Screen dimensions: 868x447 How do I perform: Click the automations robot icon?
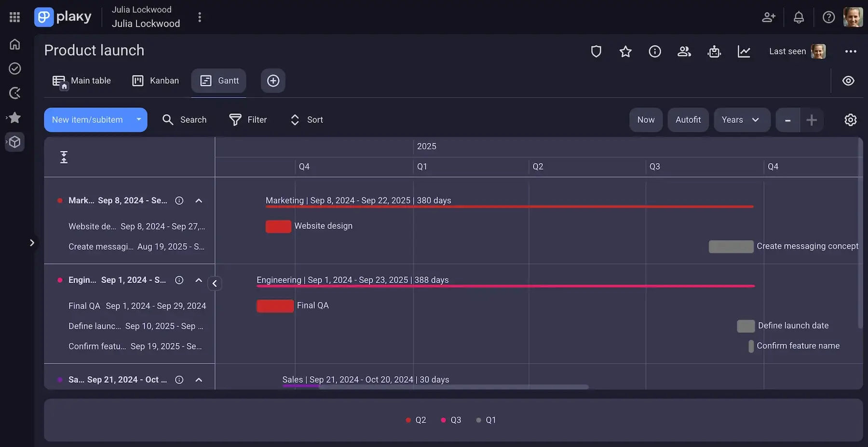pos(714,51)
